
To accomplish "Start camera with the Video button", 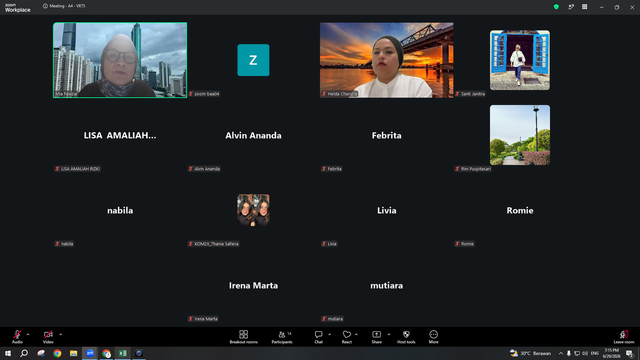I will point(48,337).
